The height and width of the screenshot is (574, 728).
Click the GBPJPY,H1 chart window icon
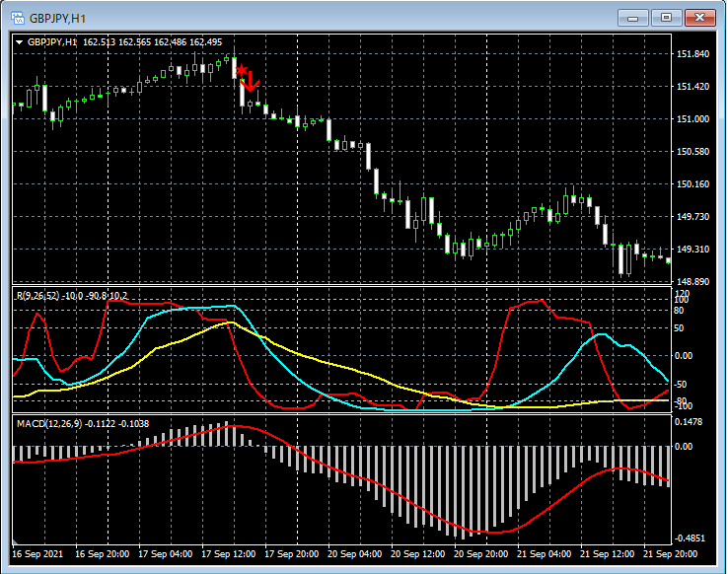[x=18, y=18]
